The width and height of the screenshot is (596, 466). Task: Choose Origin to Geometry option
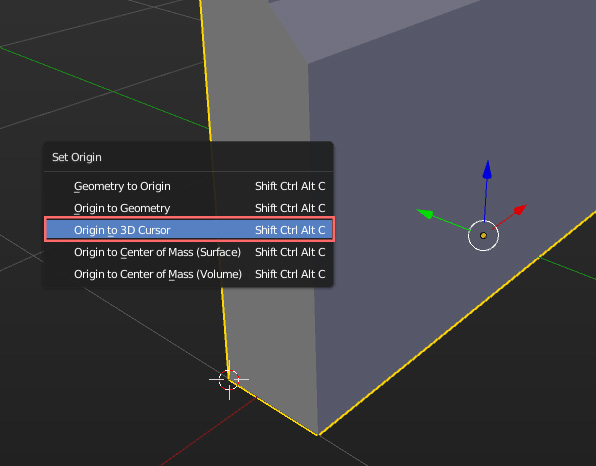tap(189, 208)
